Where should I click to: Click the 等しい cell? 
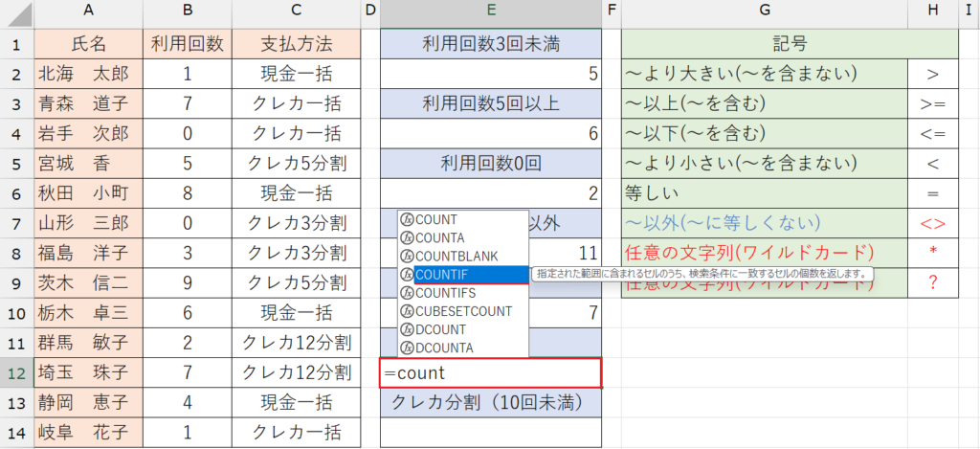(765, 193)
